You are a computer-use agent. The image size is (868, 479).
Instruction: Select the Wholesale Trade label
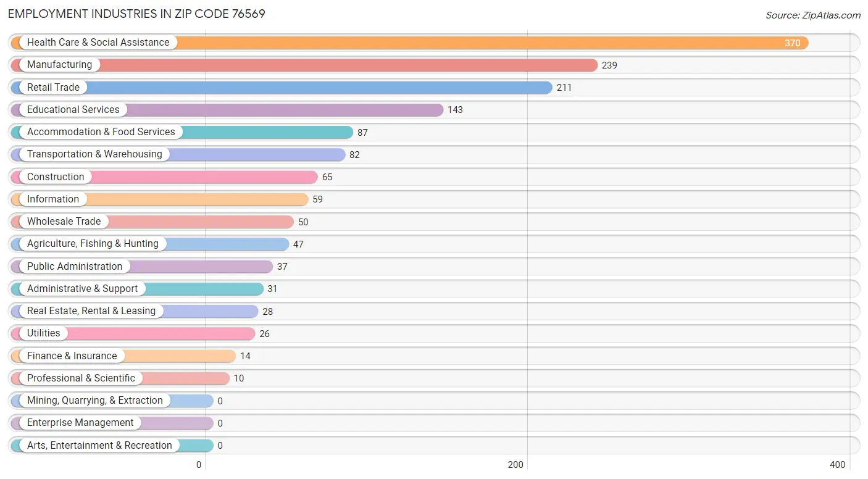64,222
